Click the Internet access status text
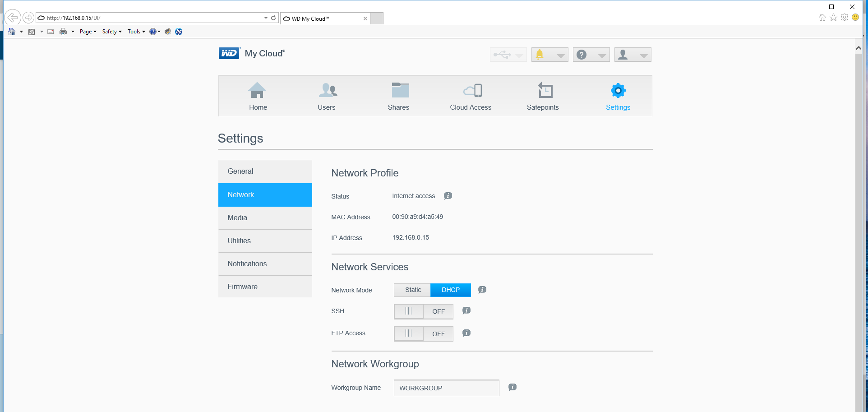Viewport: 868px width, 412px height. pos(414,196)
